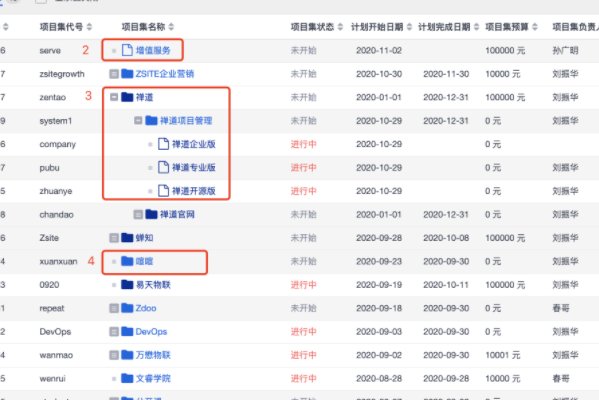599x400 pixels.
Task: Open the 禅道专业版 link
Action: pos(194,167)
